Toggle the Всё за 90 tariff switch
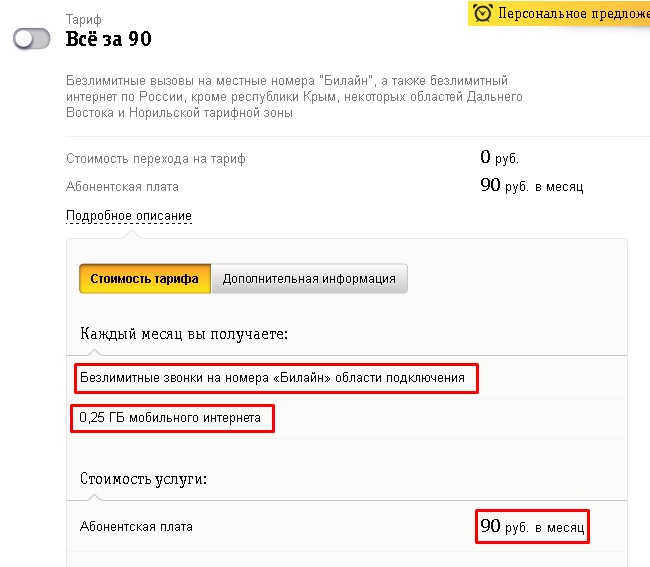Image resolution: width=650 pixels, height=567 pixels. coord(32,39)
